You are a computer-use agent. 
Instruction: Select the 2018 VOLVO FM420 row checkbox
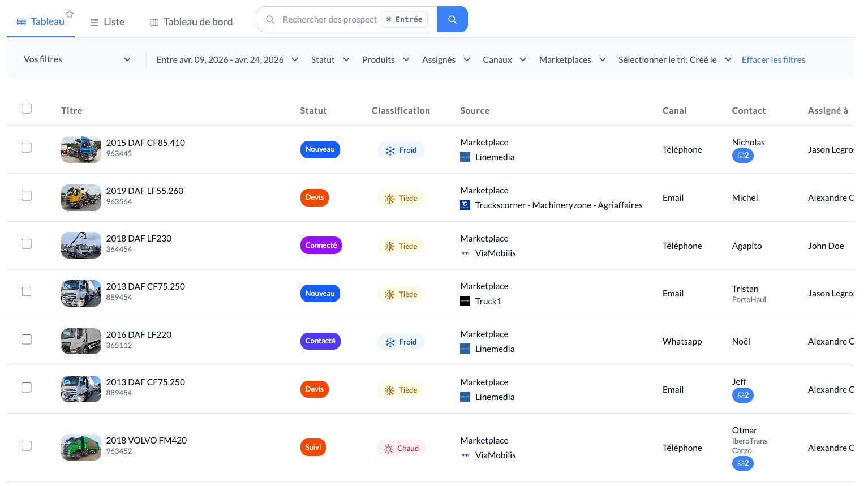click(27, 446)
